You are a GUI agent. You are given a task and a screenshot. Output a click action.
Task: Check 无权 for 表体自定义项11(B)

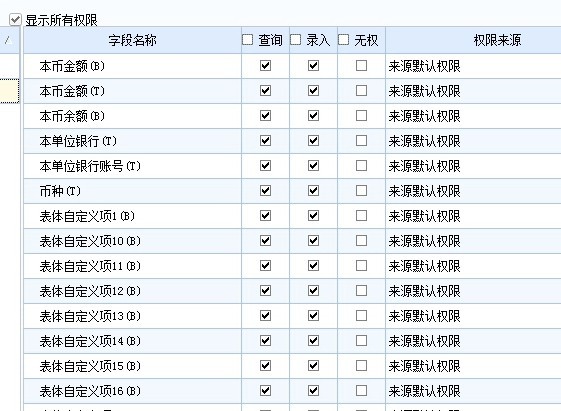(361, 266)
